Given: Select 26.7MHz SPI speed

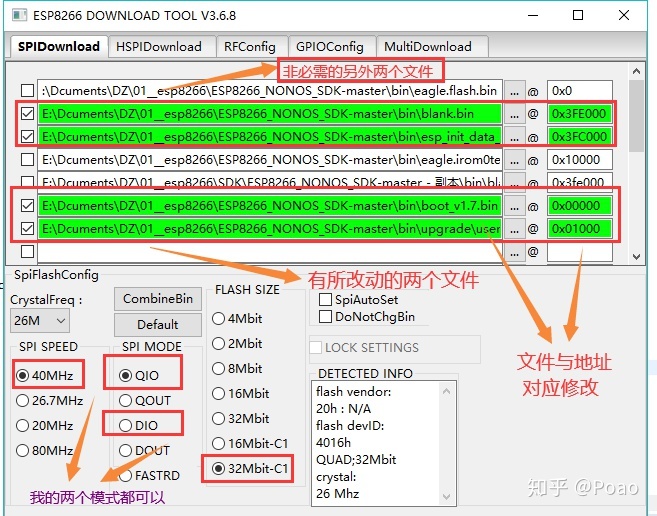Looking at the screenshot, I should (x=49, y=400).
